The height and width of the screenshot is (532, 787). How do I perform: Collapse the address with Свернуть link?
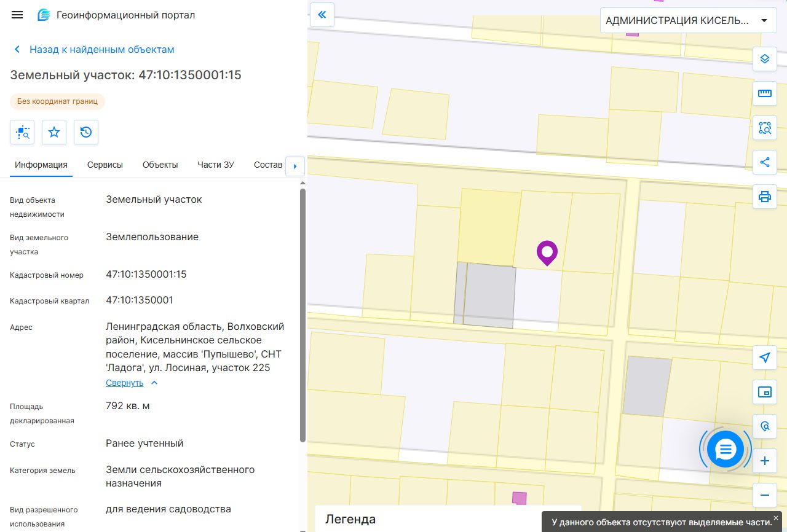coord(125,383)
